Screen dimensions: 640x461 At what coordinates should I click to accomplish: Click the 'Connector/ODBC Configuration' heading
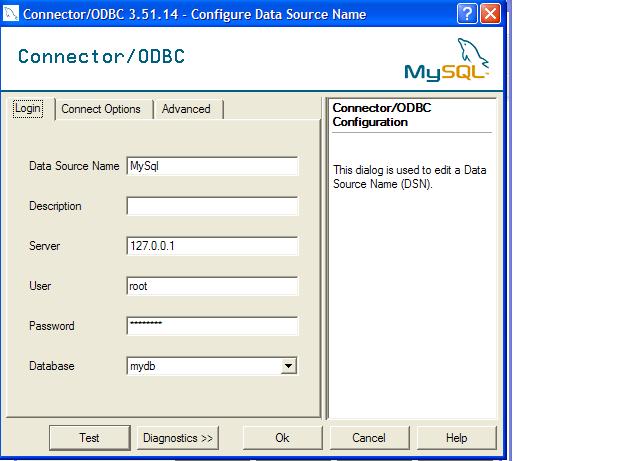382,115
